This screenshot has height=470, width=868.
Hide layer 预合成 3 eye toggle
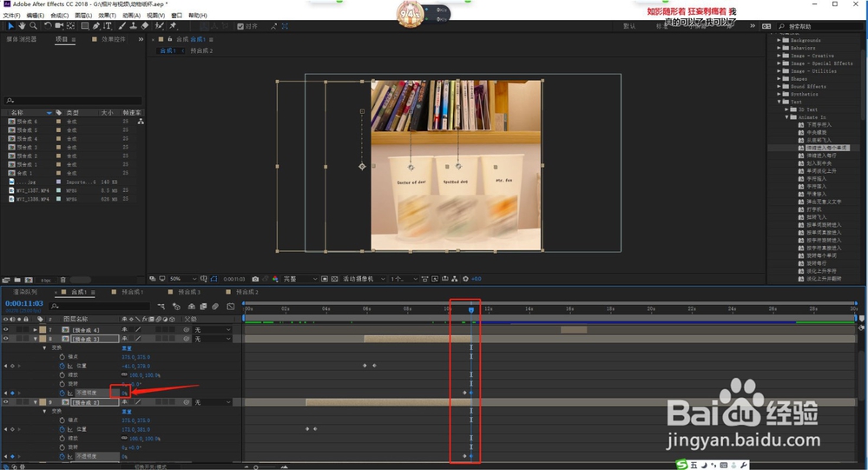[6, 339]
